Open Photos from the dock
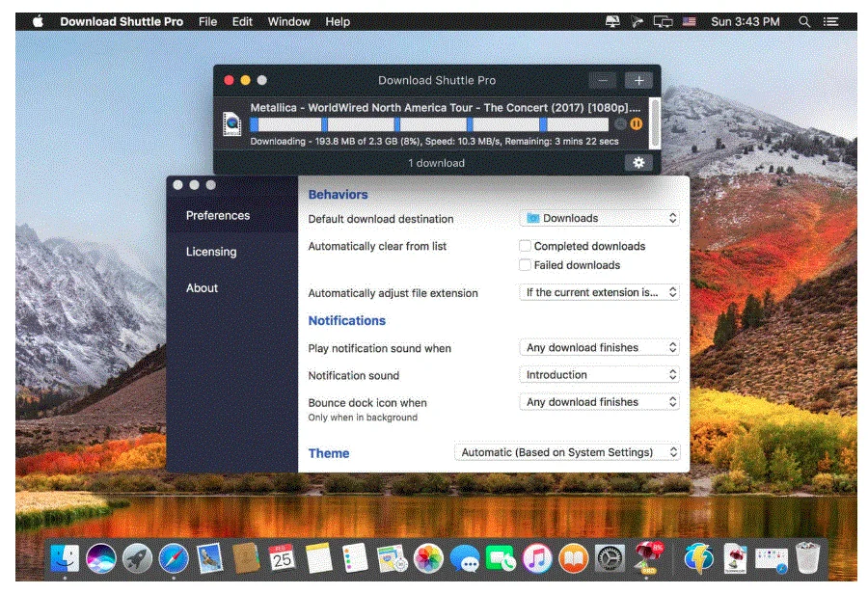The height and width of the screenshot is (594, 868). pos(428,557)
